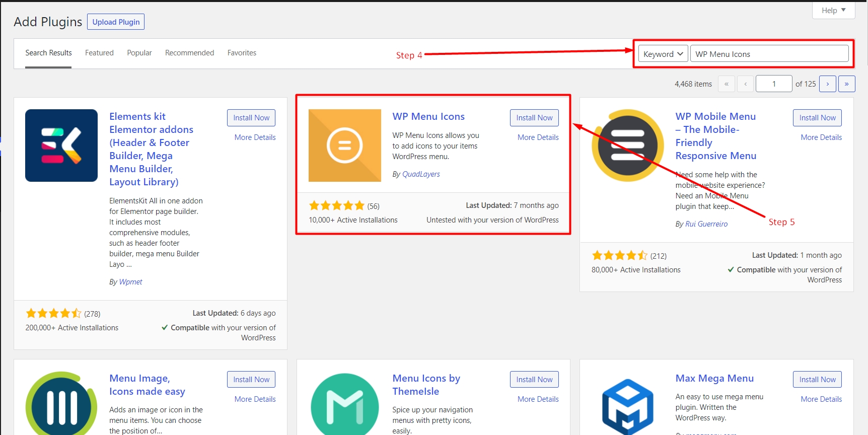868x435 pixels.
Task: Open the Menu Image plugin title link
Action: coord(147,385)
